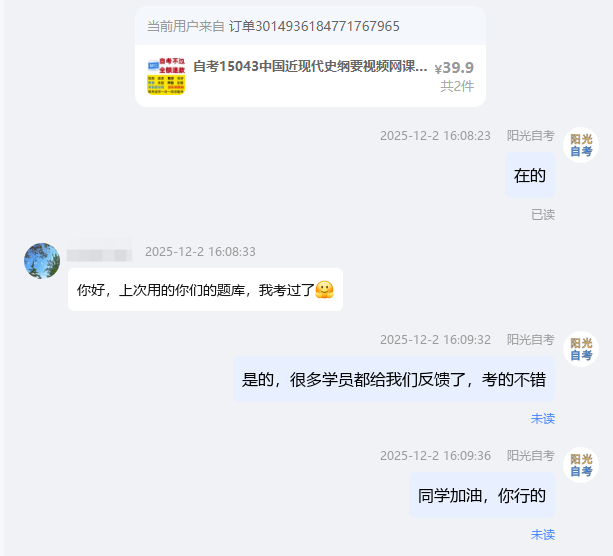Image resolution: width=613 pixels, height=556 pixels.
Task: Click the ¥39.9 price label
Action: (x=454, y=68)
